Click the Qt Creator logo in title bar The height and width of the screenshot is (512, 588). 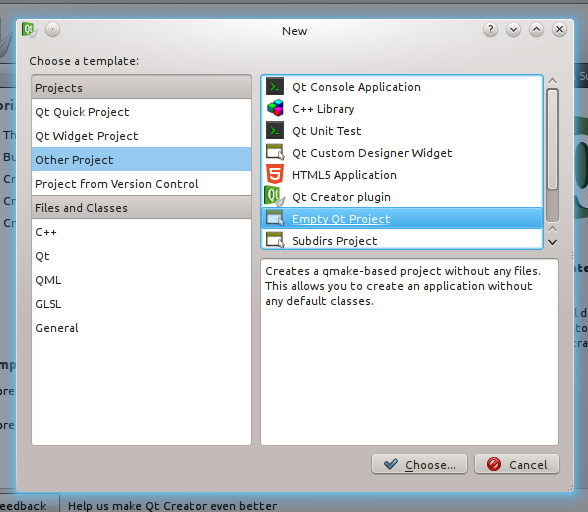click(29, 29)
